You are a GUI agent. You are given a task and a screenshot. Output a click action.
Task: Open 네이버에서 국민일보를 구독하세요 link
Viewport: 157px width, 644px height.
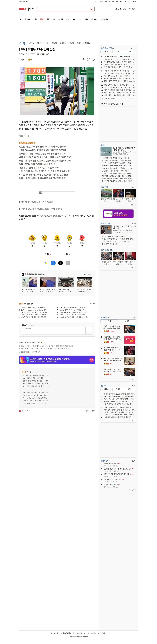(x=37, y=202)
